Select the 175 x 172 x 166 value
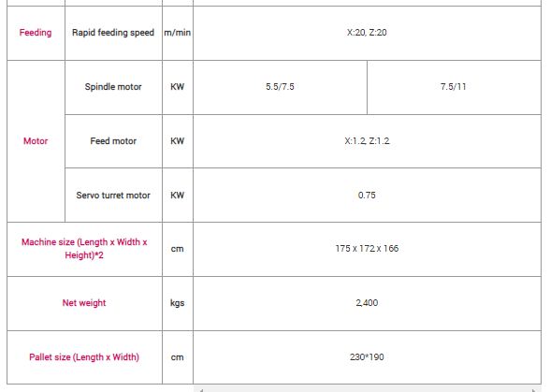550x392 pixels. point(367,249)
